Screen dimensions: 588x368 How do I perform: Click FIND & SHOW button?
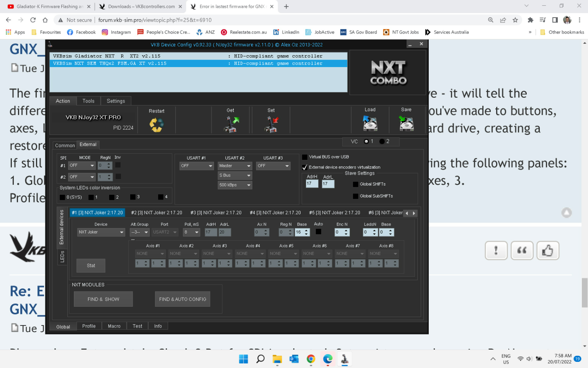point(103,299)
